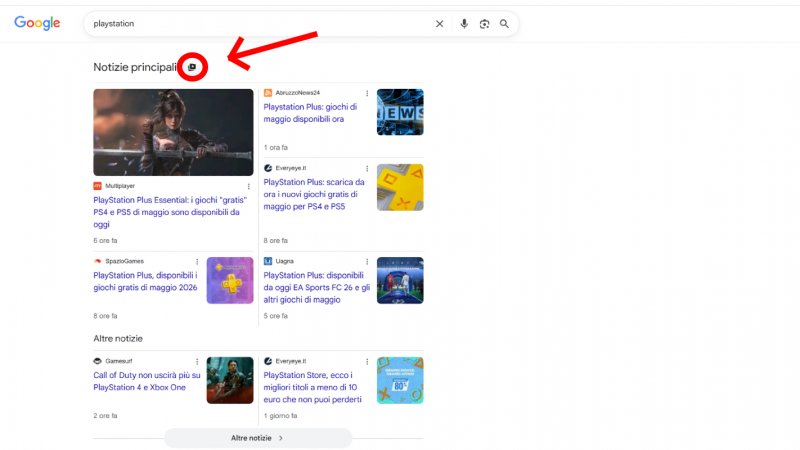Open the purple PlayStation Plus thumbnail

tap(230, 280)
